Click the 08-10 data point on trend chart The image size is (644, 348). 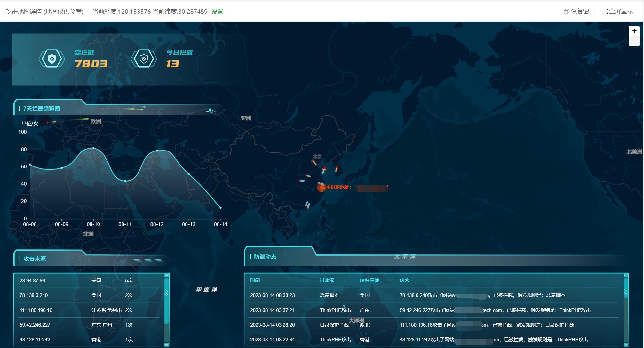(x=93, y=148)
